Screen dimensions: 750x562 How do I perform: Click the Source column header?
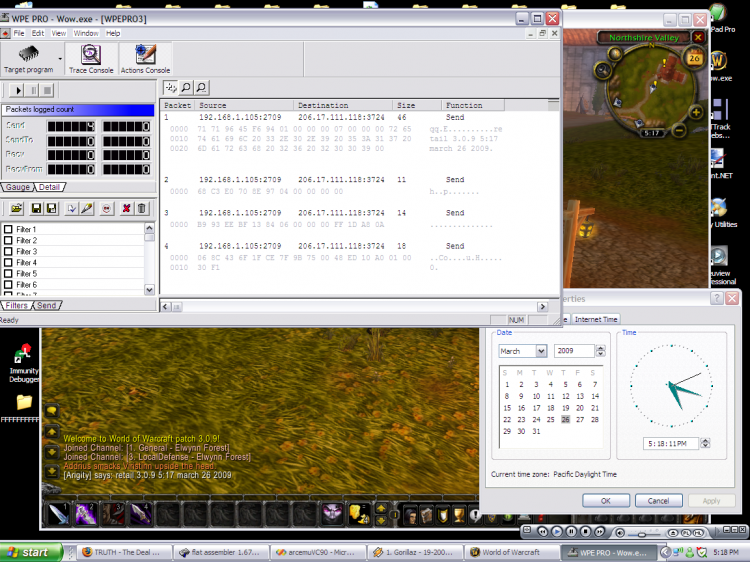tap(244, 105)
